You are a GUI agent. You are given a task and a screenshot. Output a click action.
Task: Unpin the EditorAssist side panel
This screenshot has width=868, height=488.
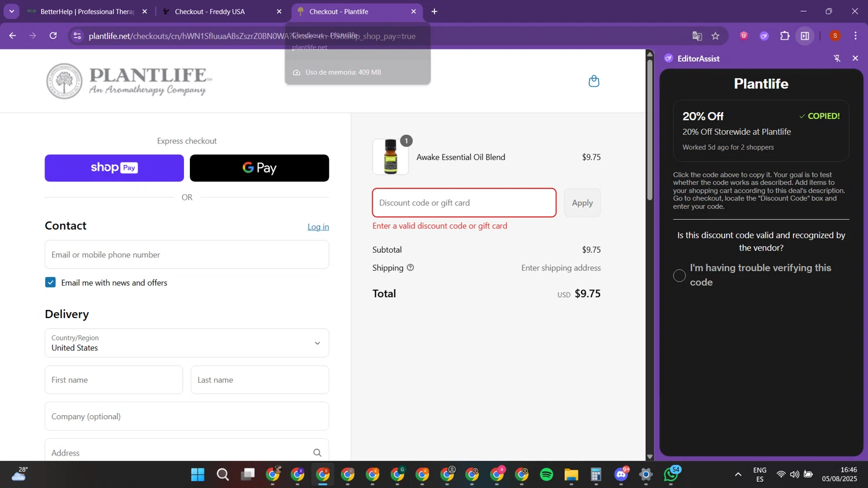pos(837,58)
